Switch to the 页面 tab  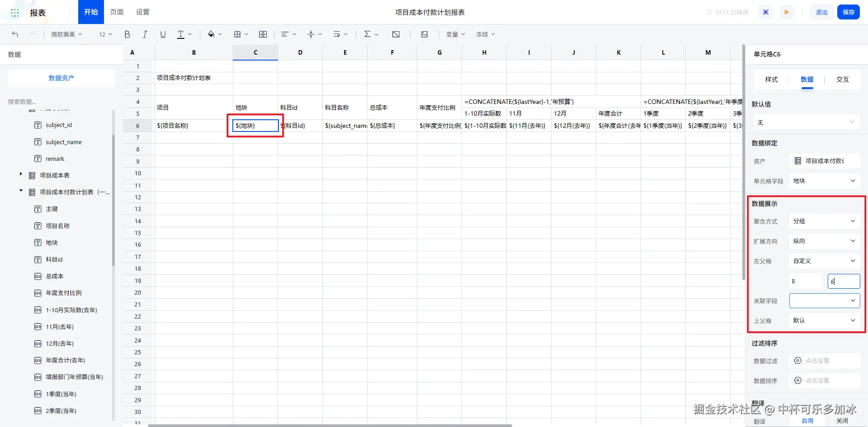(117, 12)
